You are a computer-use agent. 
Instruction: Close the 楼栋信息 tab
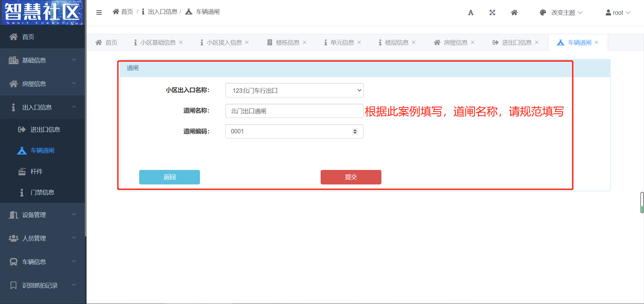pos(305,42)
